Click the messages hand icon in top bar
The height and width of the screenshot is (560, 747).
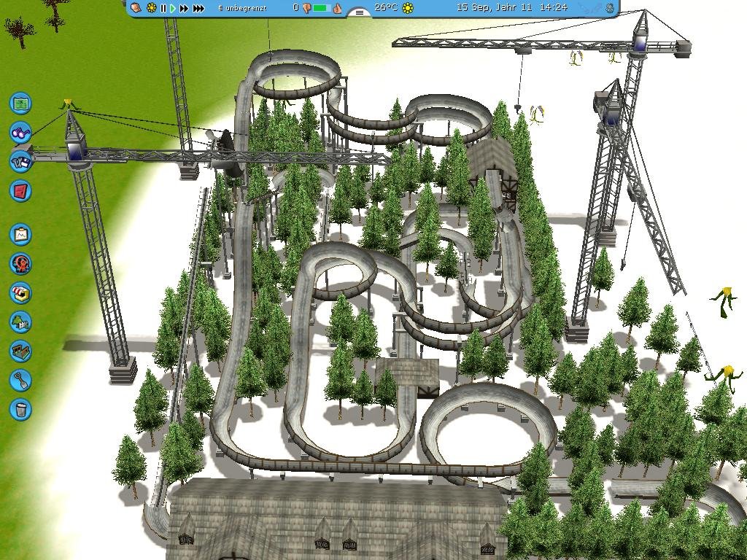(136, 7)
